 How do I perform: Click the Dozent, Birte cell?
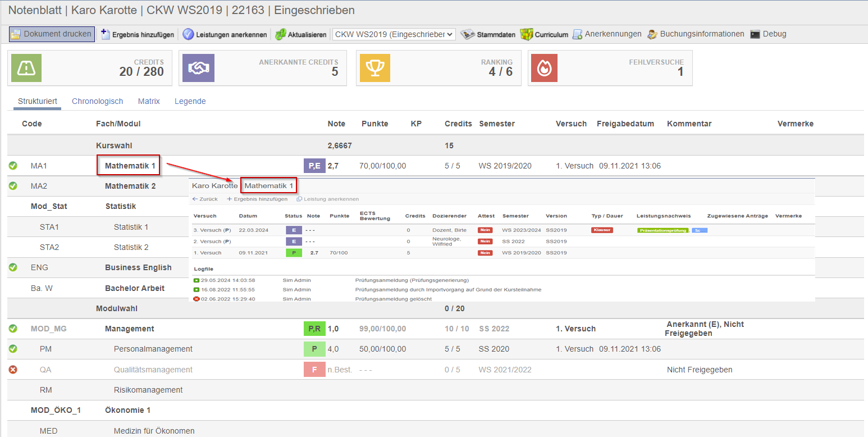pyautogui.click(x=449, y=230)
